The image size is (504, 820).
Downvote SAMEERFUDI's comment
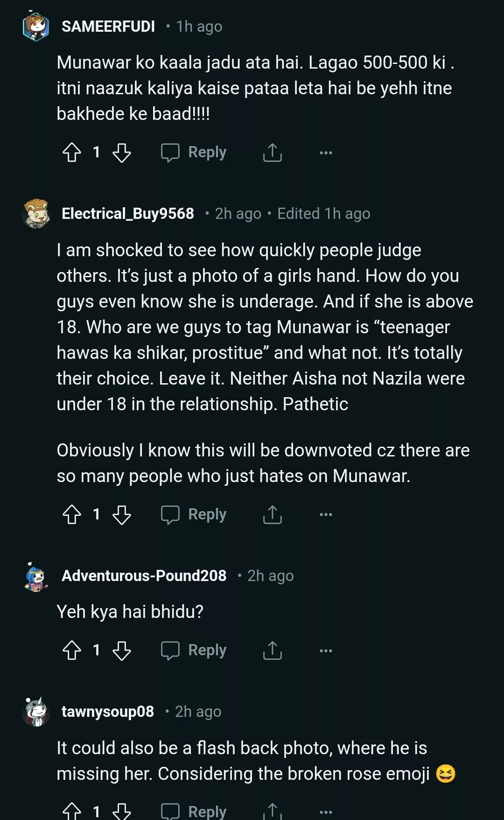(x=122, y=152)
